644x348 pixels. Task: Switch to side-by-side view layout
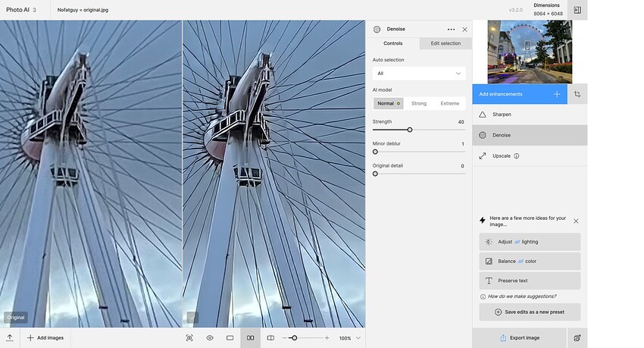tap(250, 337)
